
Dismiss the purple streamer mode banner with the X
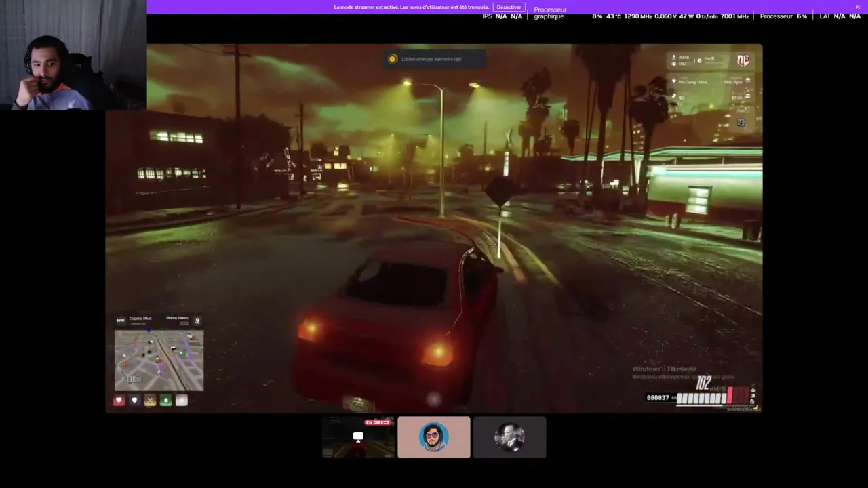(x=857, y=7)
